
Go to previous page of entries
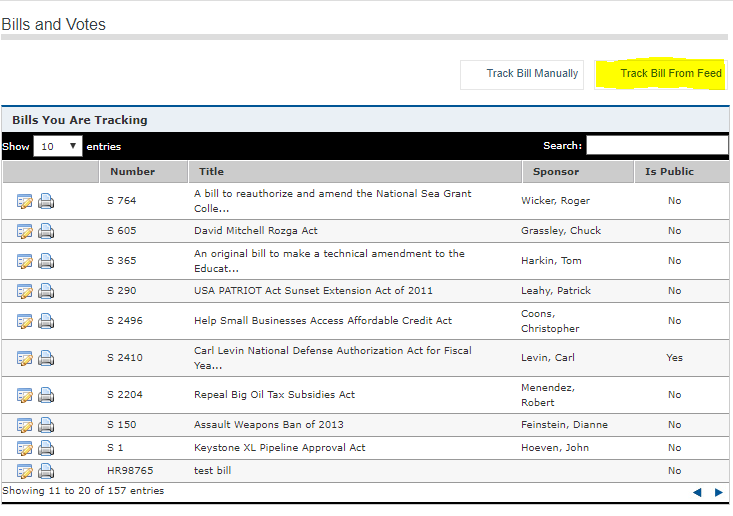click(697, 492)
